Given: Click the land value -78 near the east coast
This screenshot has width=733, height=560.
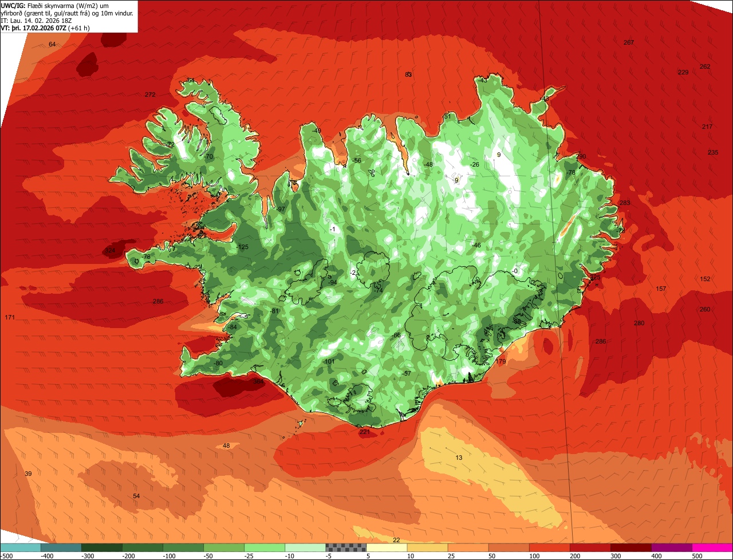Looking at the screenshot, I should (x=570, y=172).
